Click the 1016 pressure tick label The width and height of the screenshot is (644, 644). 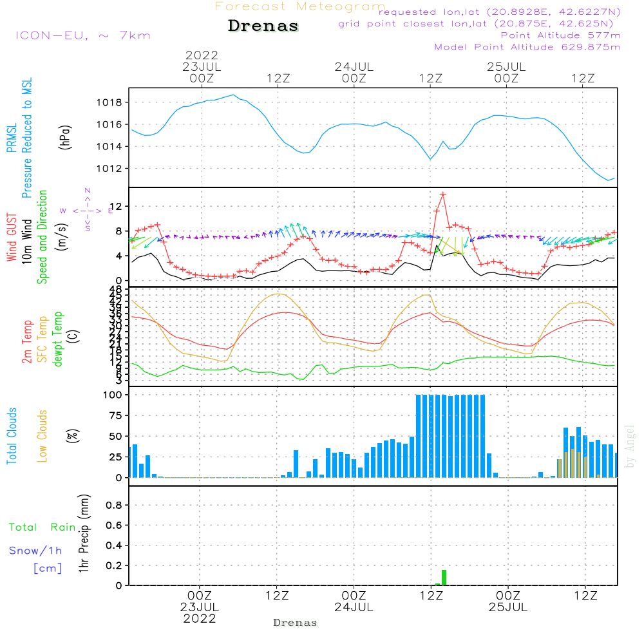pyautogui.click(x=109, y=124)
